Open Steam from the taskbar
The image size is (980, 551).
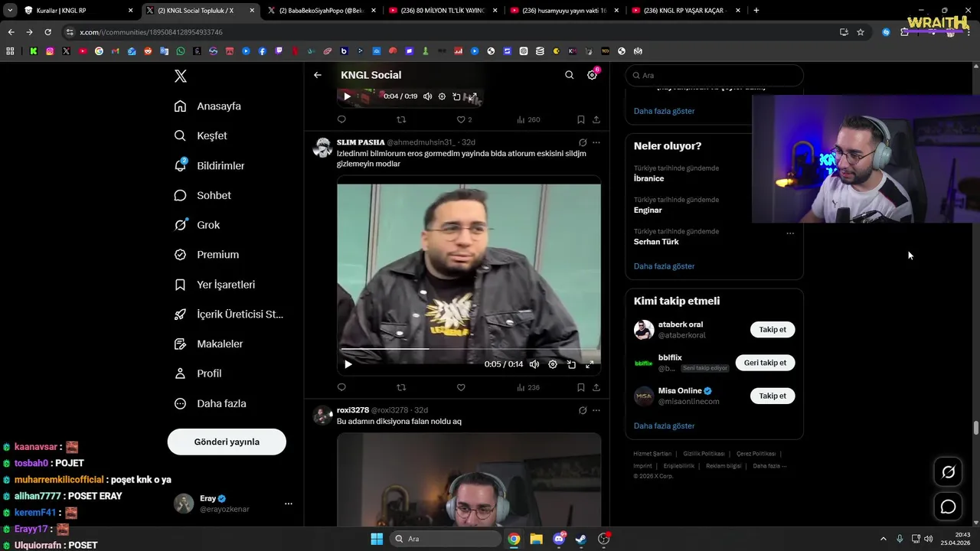(581, 539)
